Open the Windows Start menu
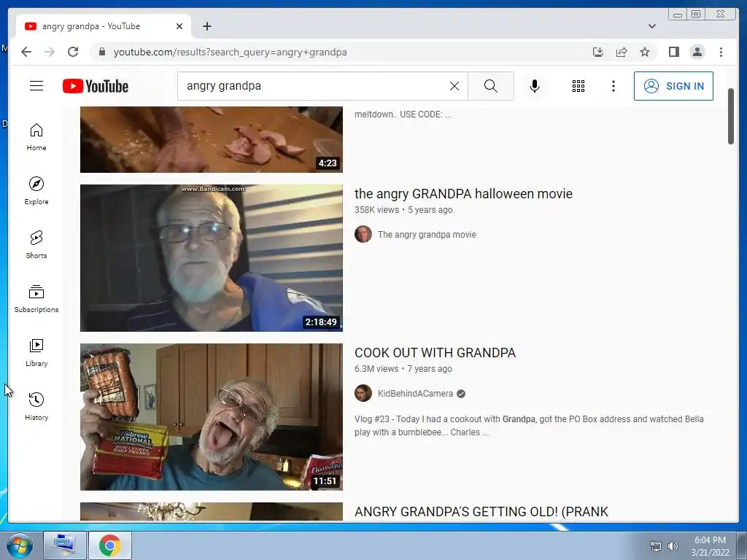 coord(19,545)
